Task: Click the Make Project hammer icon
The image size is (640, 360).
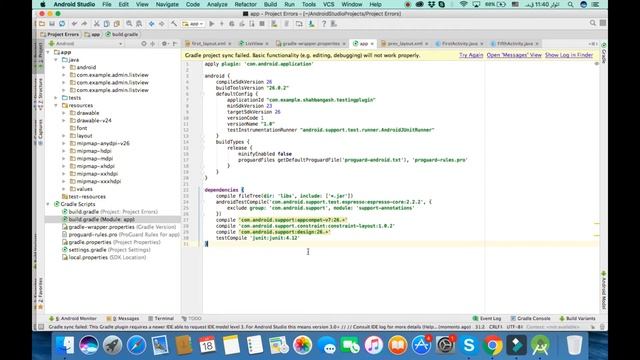Action: pyautogui.click(x=174, y=24)
